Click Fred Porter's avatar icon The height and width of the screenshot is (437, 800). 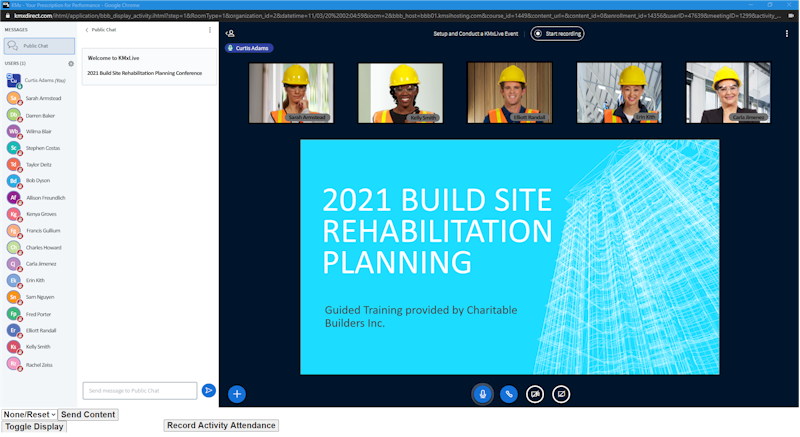pyautogui.click(x=14, y=314)
